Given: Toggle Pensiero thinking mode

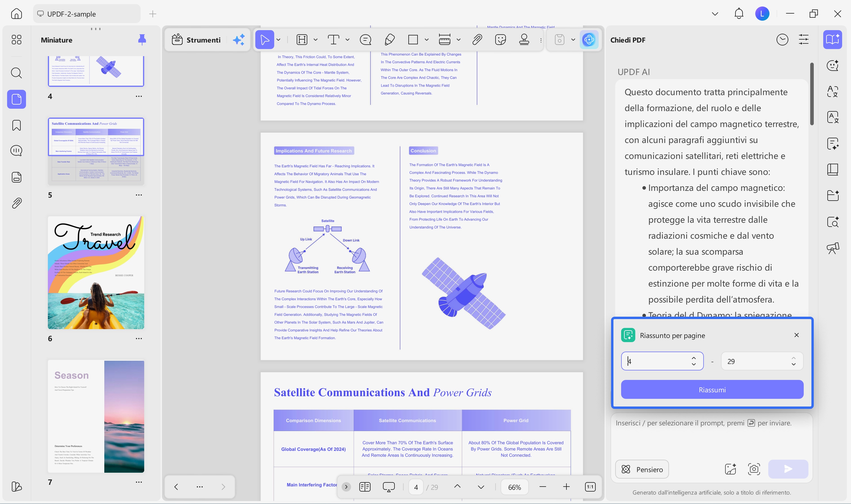Looking at the screenshot, I should click(642, 469).
